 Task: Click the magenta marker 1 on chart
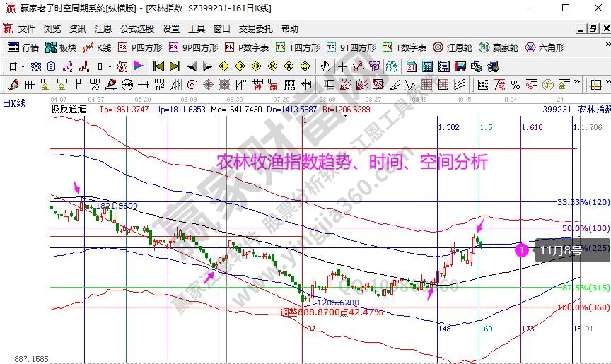[521, 249]
